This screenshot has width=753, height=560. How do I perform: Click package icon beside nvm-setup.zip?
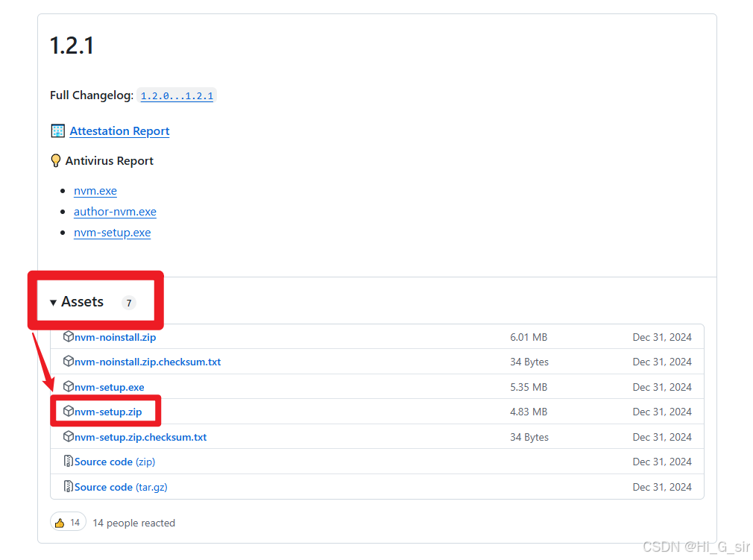point(68,411)
